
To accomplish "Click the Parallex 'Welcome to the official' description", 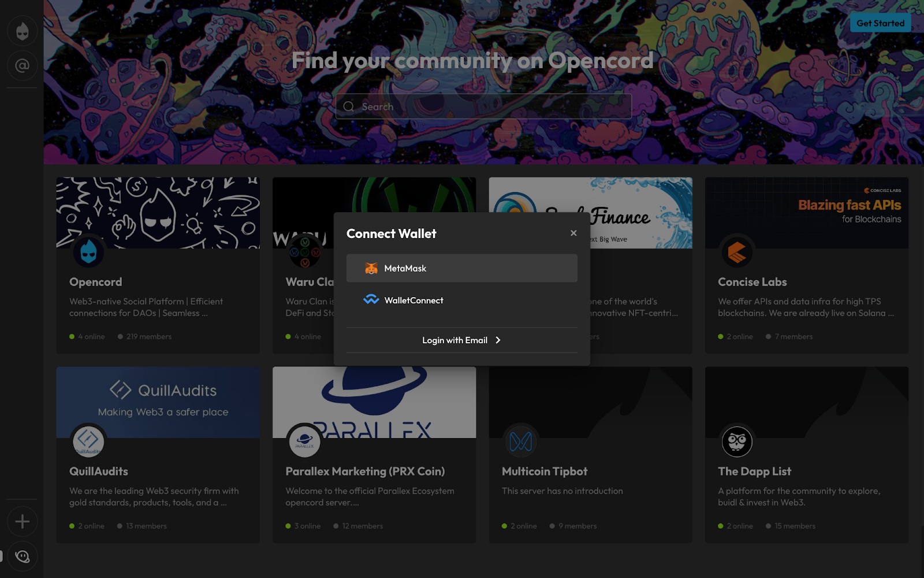I will pyautogui.click(x=370, y=497).
